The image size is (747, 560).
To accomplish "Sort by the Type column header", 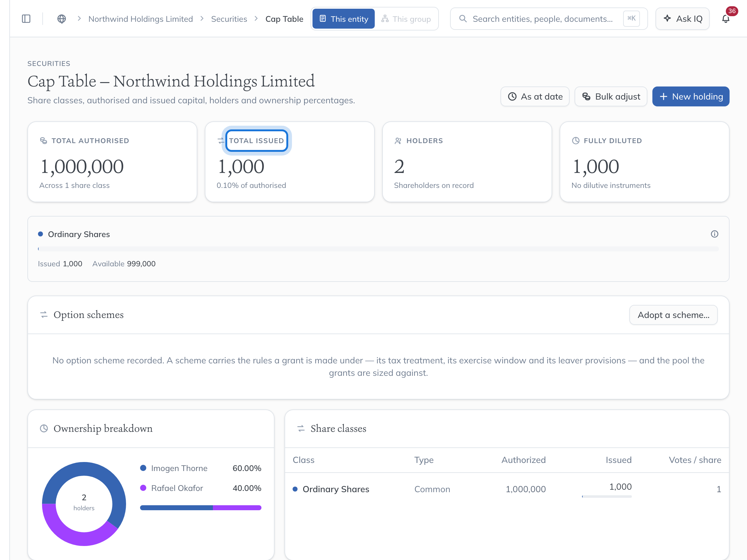I will (x=424, y=460).
